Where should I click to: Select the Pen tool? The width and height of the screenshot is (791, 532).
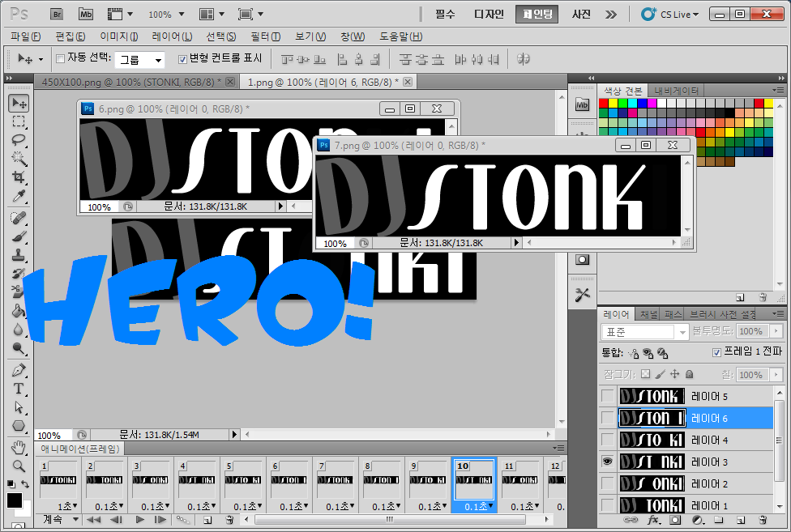(x=19, y=370)
